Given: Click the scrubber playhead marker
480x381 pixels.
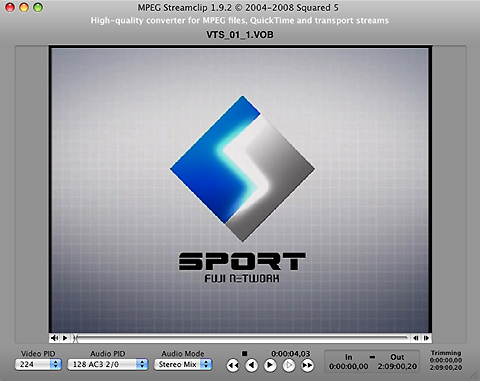Looking at the screenshot, I should [76, 338].
